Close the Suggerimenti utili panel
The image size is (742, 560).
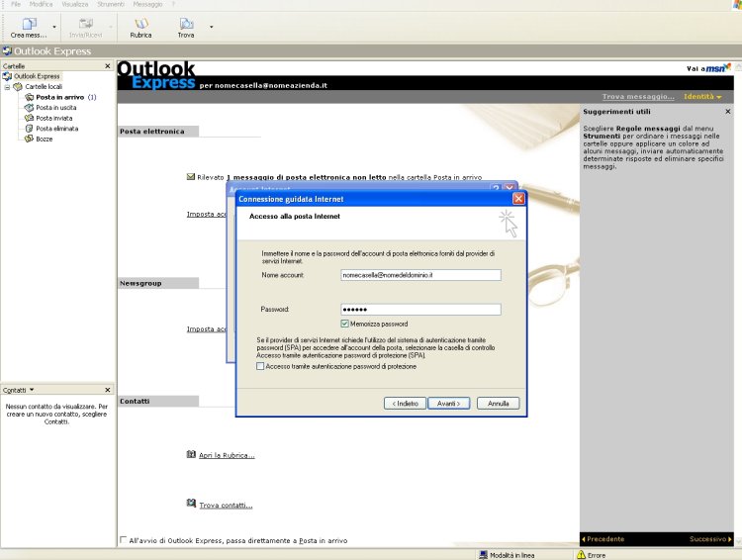click(x=728, y=112)
